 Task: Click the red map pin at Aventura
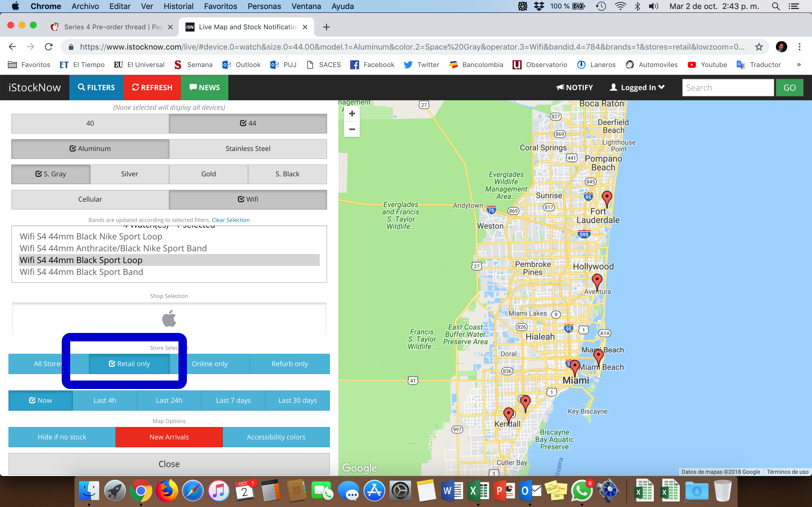597,280
